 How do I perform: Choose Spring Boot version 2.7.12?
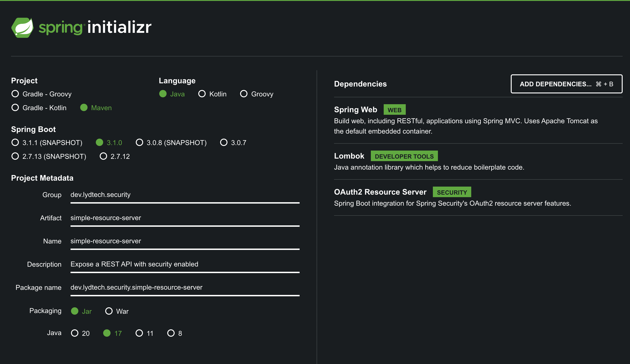click(x=114, y=156)
